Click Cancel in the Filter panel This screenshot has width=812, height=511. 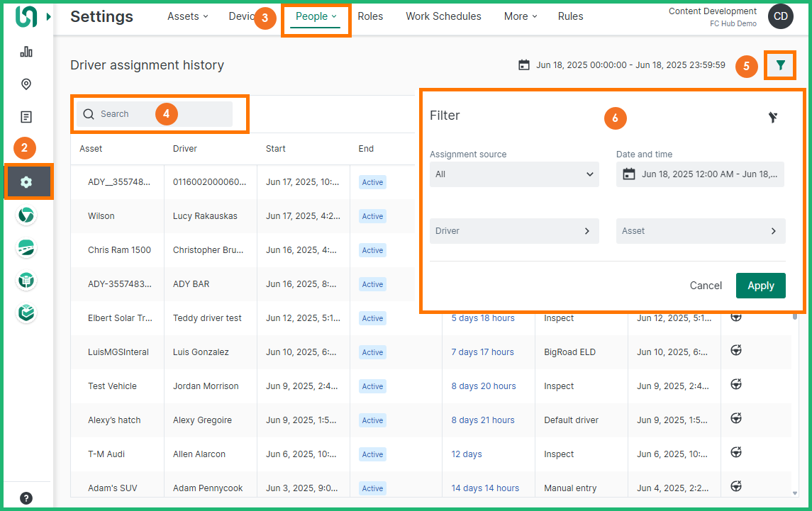click(706, 286)
